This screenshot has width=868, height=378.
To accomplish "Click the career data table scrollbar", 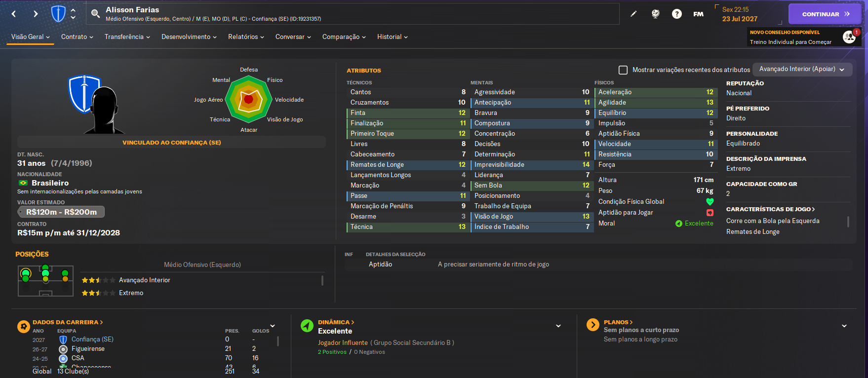I will [278, 341].
